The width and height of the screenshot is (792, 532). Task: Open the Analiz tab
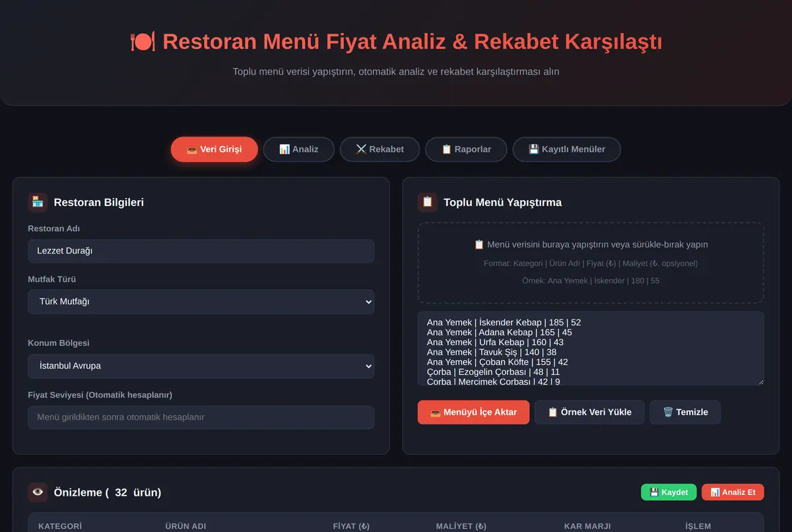pos(299,149)
